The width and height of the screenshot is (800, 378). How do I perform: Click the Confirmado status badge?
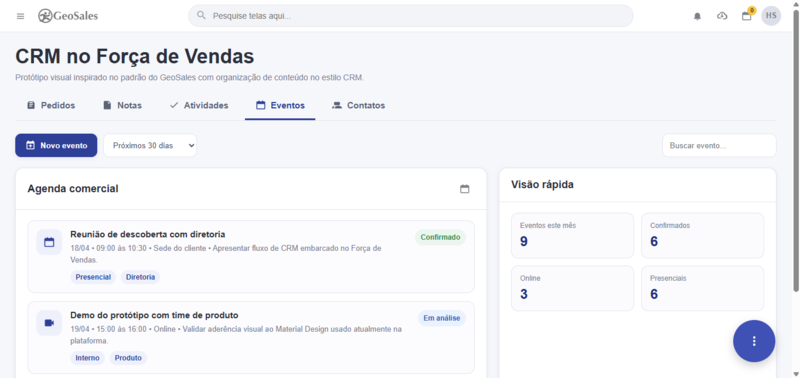click(x=440, y=237)
